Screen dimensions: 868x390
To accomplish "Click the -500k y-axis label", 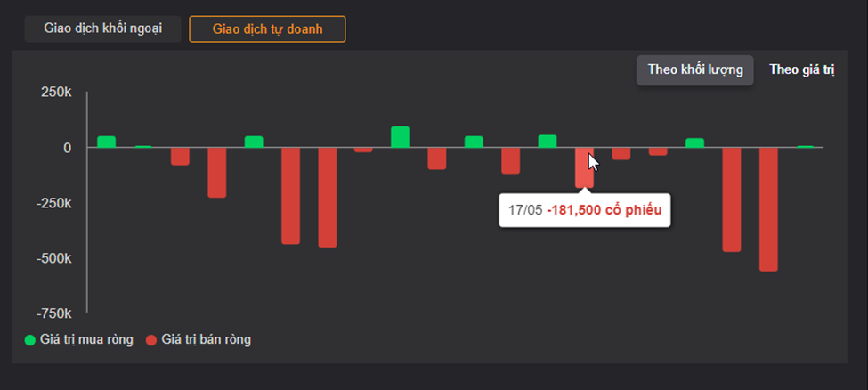I will [53, 259].
